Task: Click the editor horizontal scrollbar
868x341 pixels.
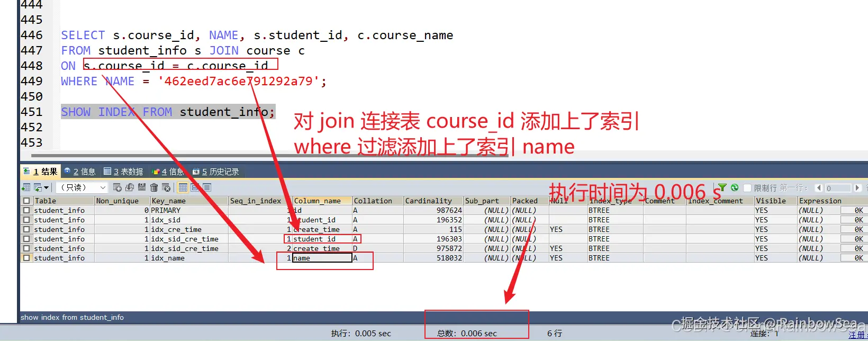Action: pyautogui.click(x=270, y=156)
